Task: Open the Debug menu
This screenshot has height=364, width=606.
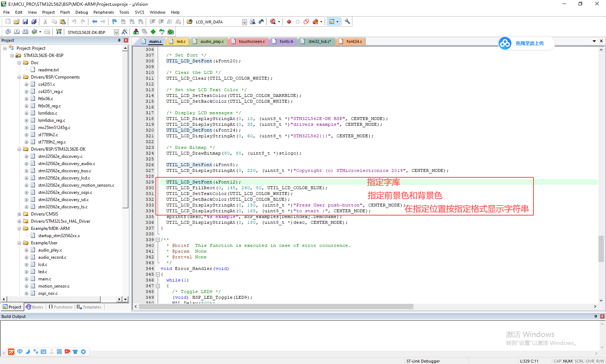Action: tap(82, 12)
